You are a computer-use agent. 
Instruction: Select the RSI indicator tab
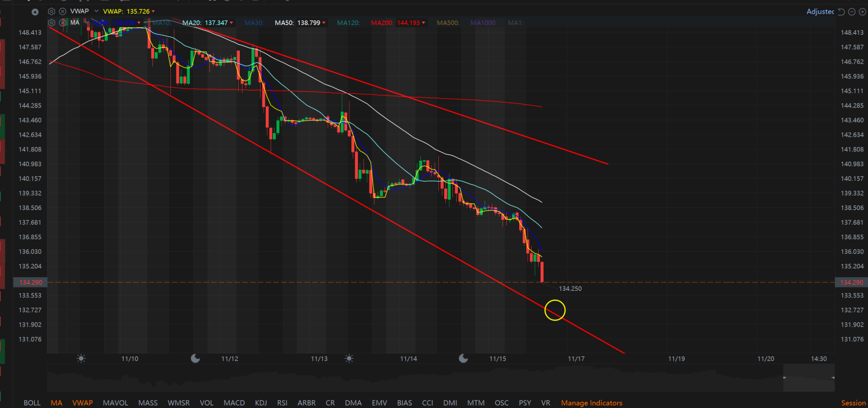[282, 403]
